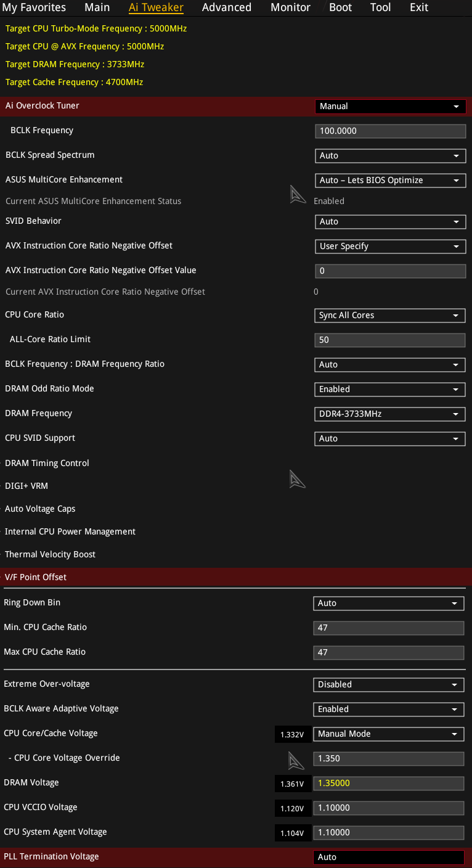Edit the ALL-Core Ratio Limit field
The height and width of the screenshot is (868, 472).
click(x=389, y=340)
